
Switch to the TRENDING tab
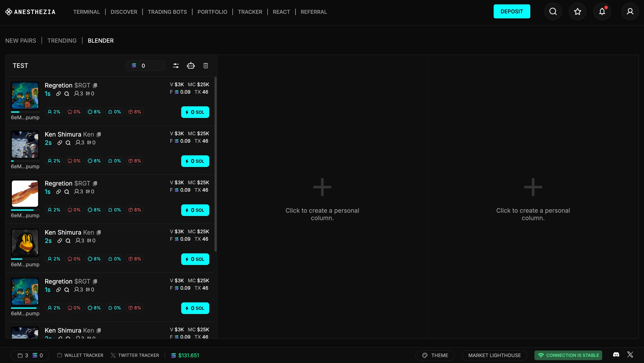62,41
